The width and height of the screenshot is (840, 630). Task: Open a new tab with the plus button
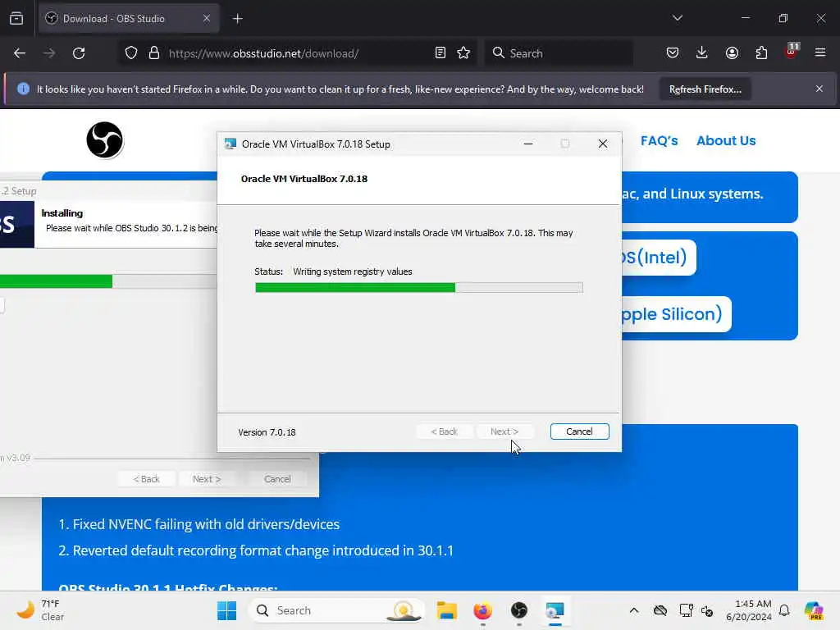coord(237,19)
